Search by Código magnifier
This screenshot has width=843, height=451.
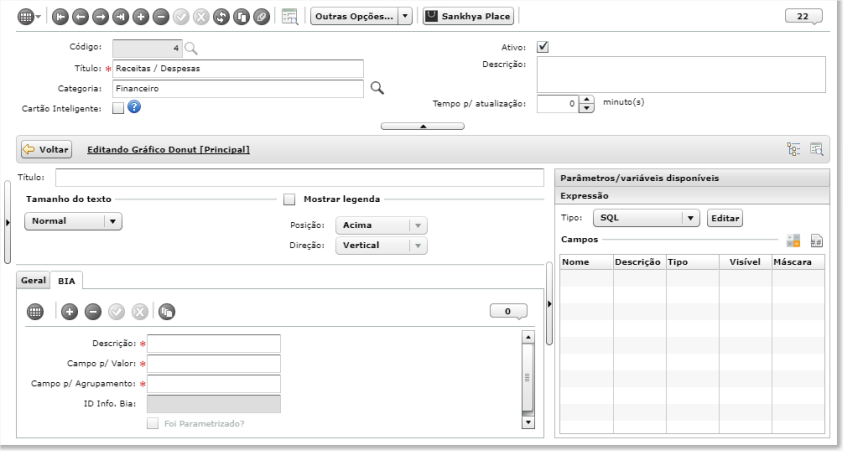(x=191, y=48)
